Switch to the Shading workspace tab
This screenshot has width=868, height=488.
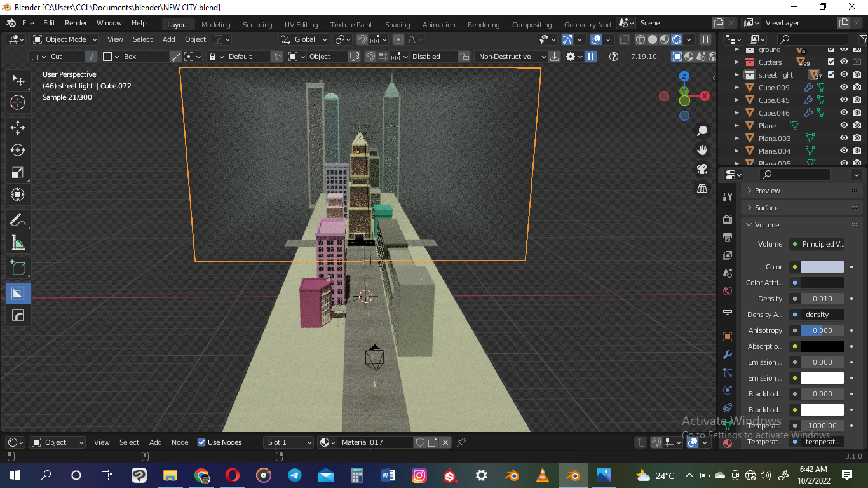(x=397, y=25)
